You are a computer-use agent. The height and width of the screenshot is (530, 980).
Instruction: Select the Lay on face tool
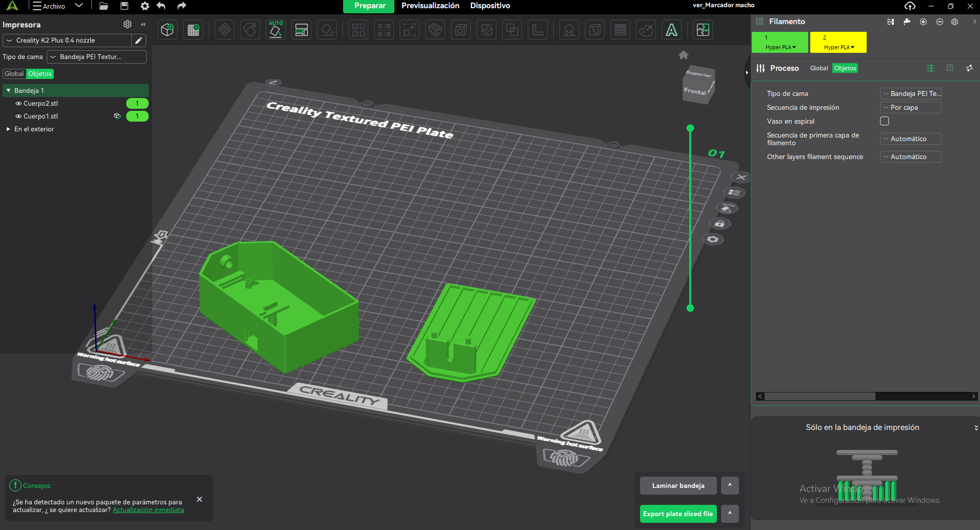(327, 30)
